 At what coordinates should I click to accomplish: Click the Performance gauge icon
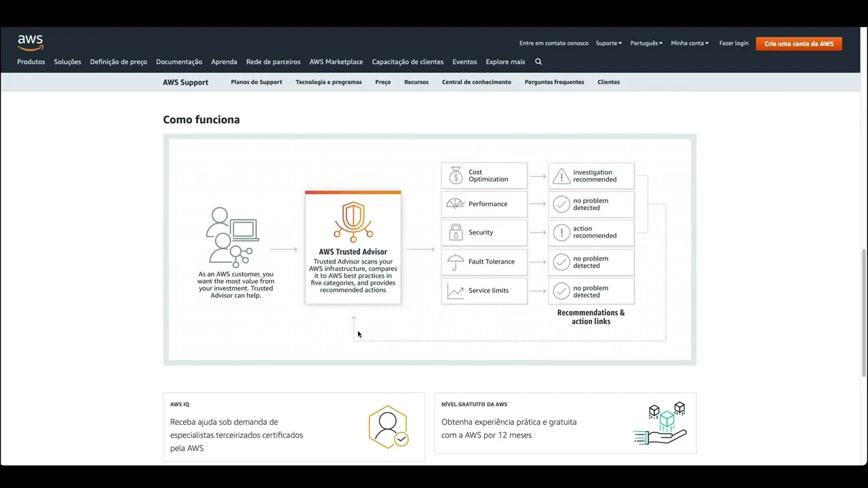455,204
